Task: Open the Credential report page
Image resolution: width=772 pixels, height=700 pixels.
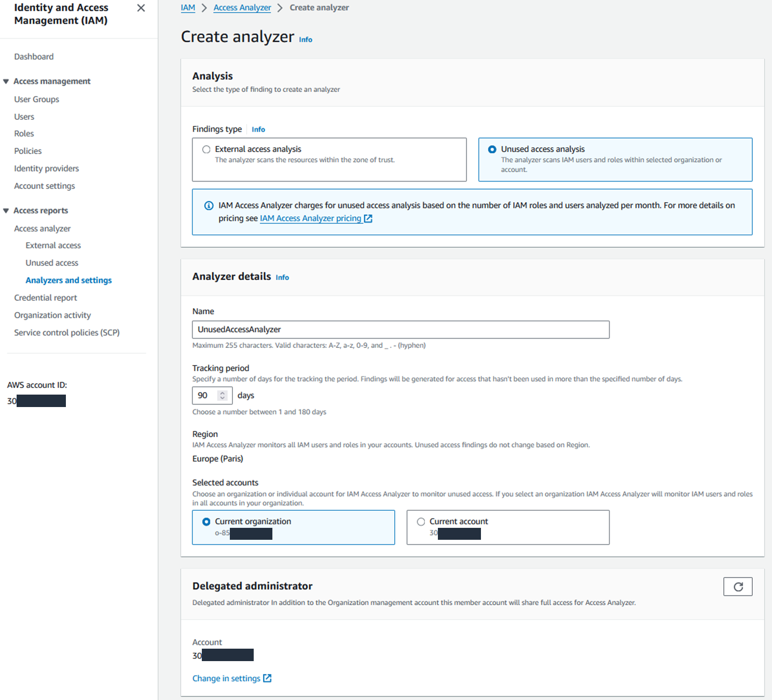Action: [45, 297]
